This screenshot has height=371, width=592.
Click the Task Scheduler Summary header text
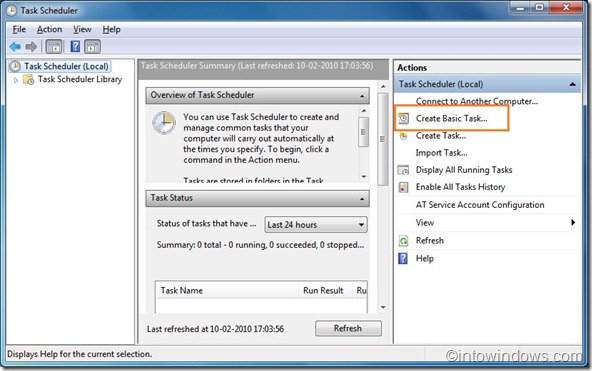pyautogui.click(x=257, y=66)
